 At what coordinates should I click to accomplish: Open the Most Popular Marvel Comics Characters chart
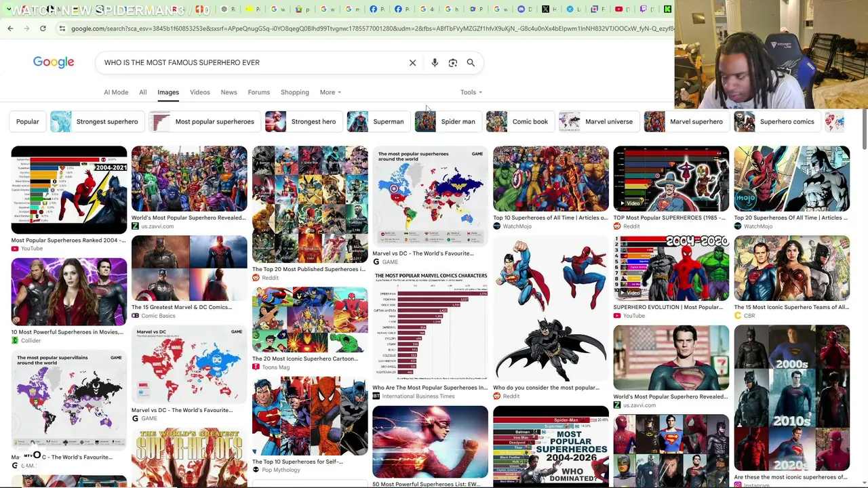pyautogui.click(x=430, y=325)
